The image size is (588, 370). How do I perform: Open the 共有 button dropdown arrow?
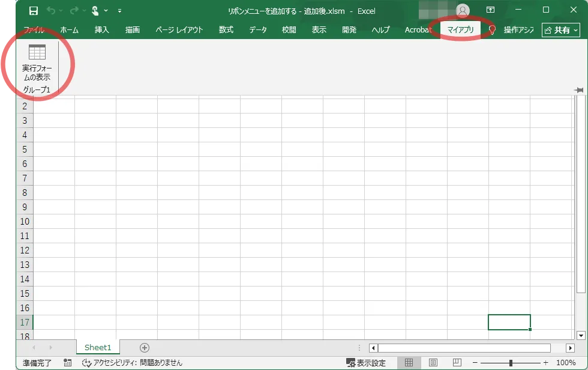coord(574,29)
